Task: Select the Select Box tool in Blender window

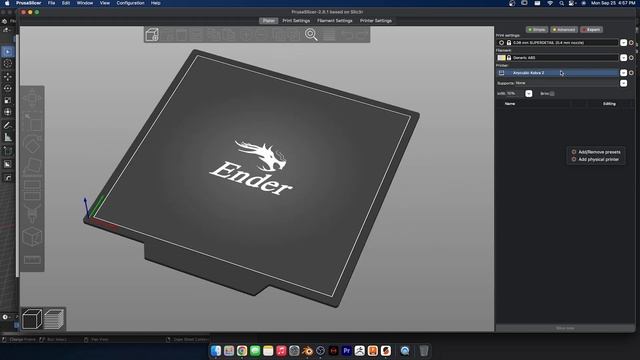Action: [8, 52]
